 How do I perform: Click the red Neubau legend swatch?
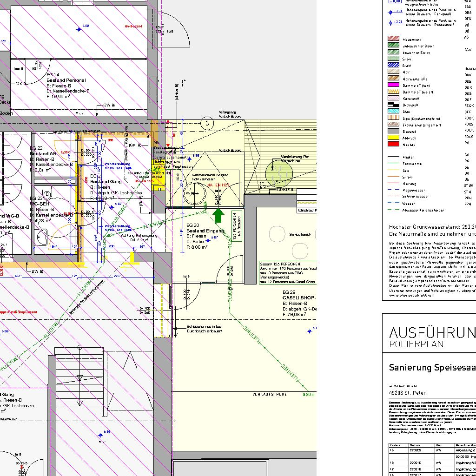click(394, 144)
